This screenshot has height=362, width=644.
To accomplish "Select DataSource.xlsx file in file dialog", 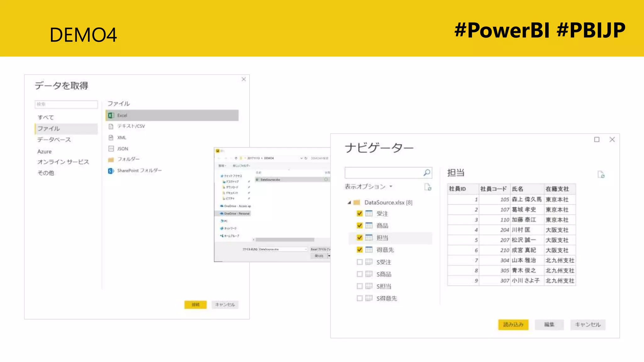I will coord(292,180).
